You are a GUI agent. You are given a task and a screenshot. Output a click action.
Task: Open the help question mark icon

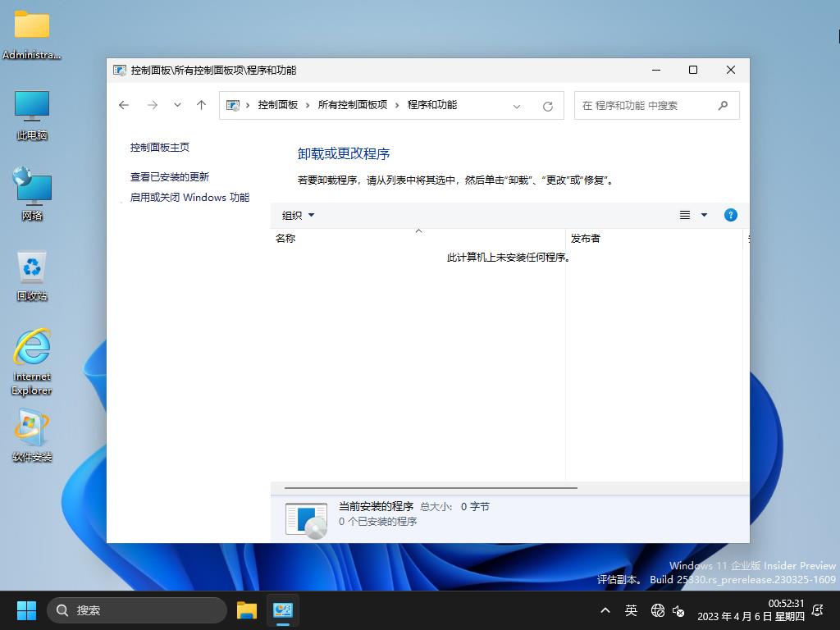(731, 215)
